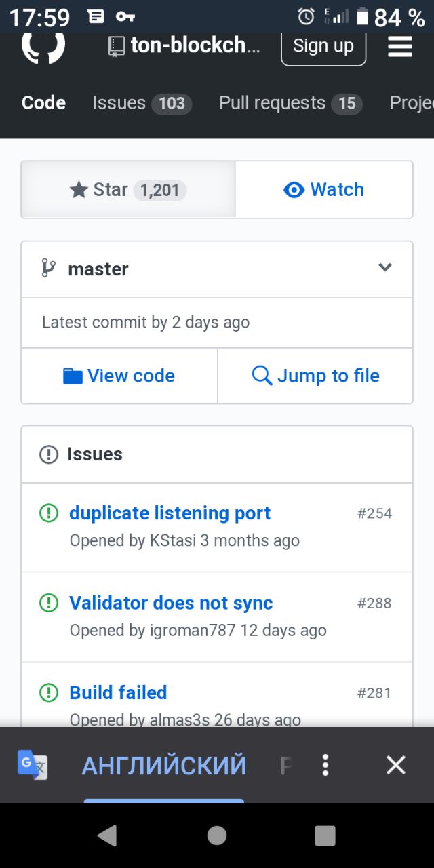This screenshot has width=434, height=868.
Task: Tap the Issues section header
Action: point(217,454)
